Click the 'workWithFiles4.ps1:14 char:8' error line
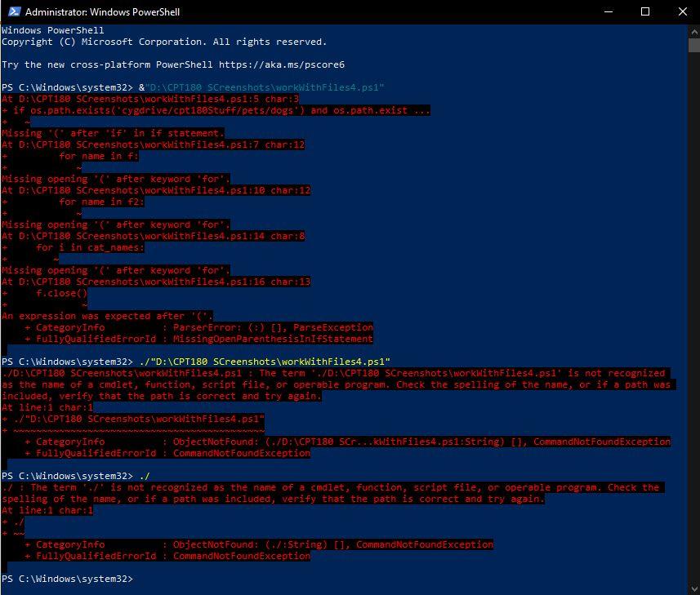 click(x=153, y=237)
